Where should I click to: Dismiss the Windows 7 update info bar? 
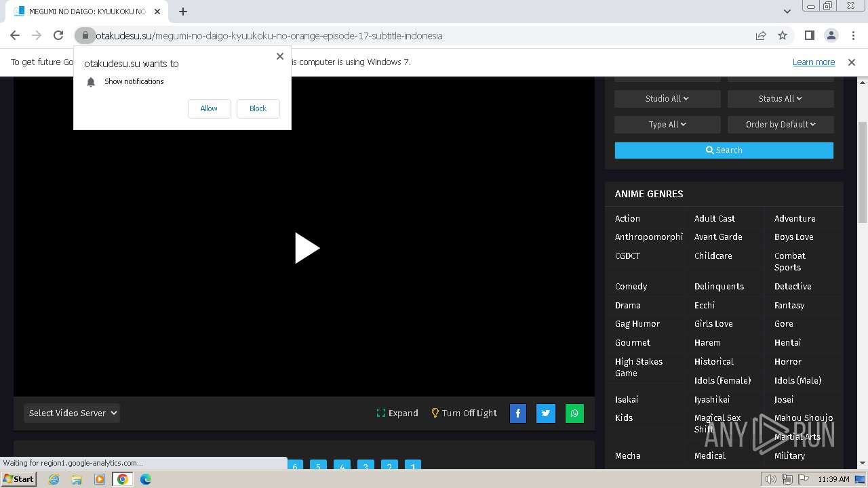tap(852, 62)
